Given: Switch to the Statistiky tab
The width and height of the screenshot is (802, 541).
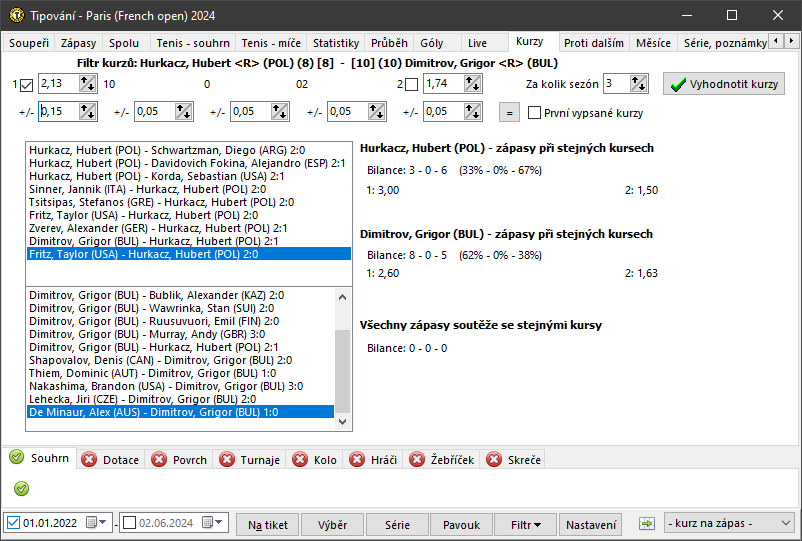Looking at the screenshot, I should click(x=336, y=43).
